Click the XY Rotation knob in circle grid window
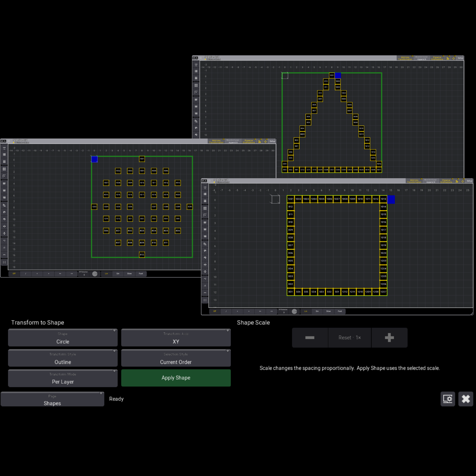The image size is (476, 476). click(x=95, y=274)
